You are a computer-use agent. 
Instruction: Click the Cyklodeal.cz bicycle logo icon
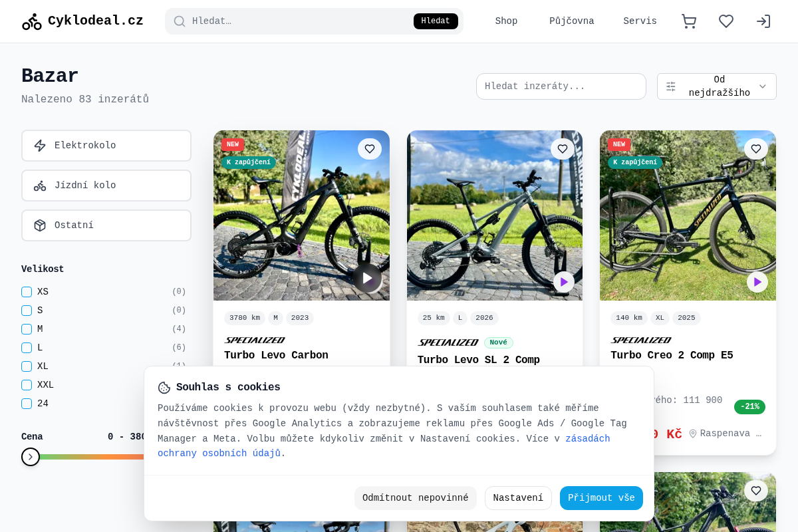click(x=31, y=21)
